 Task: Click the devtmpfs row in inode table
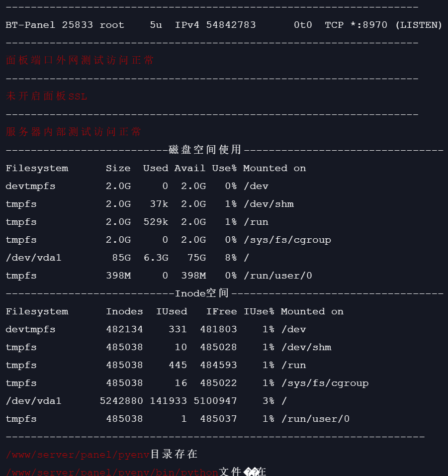(x=156, y=329)
